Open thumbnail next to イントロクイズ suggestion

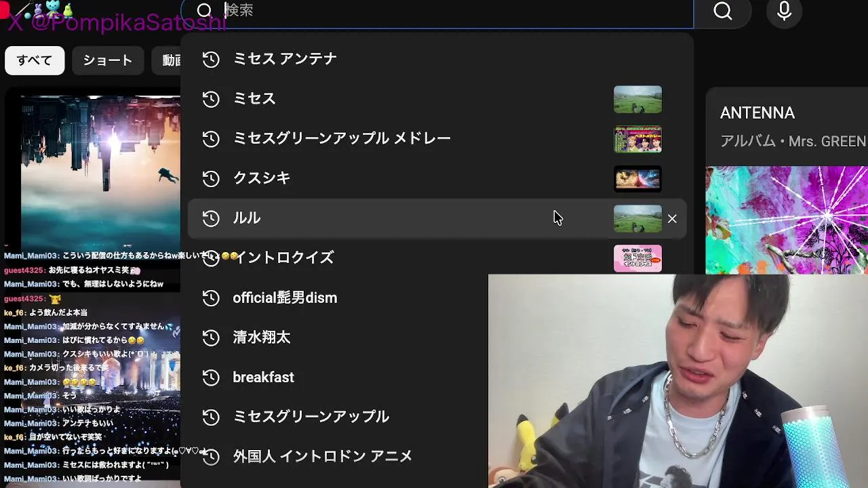637,258
